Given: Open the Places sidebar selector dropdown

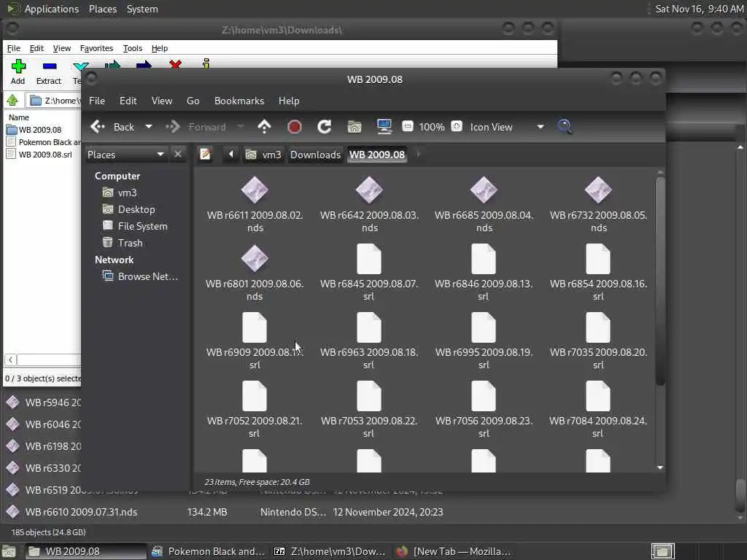Looking at the screenshot, I should [125, 155].
